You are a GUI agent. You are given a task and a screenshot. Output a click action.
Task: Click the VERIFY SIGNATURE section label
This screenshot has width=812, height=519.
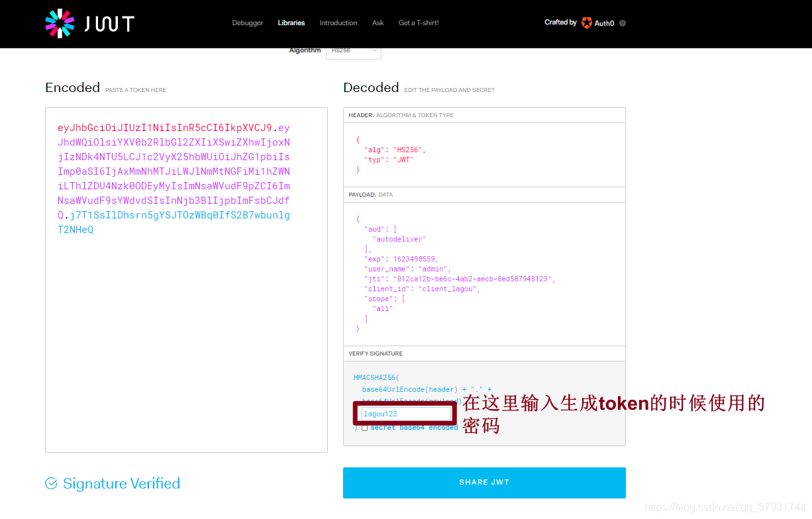(x=376, y=354)
